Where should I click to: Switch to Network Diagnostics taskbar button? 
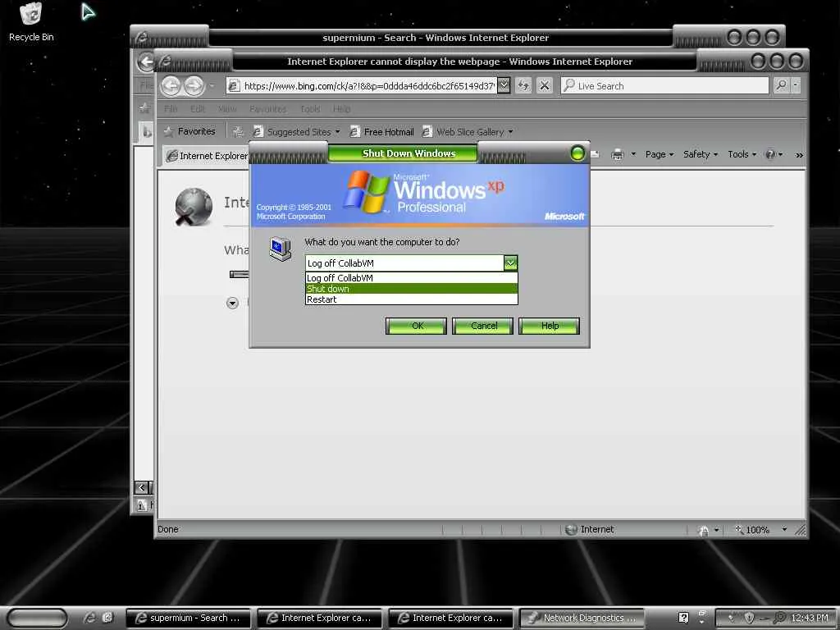[582, 618]
